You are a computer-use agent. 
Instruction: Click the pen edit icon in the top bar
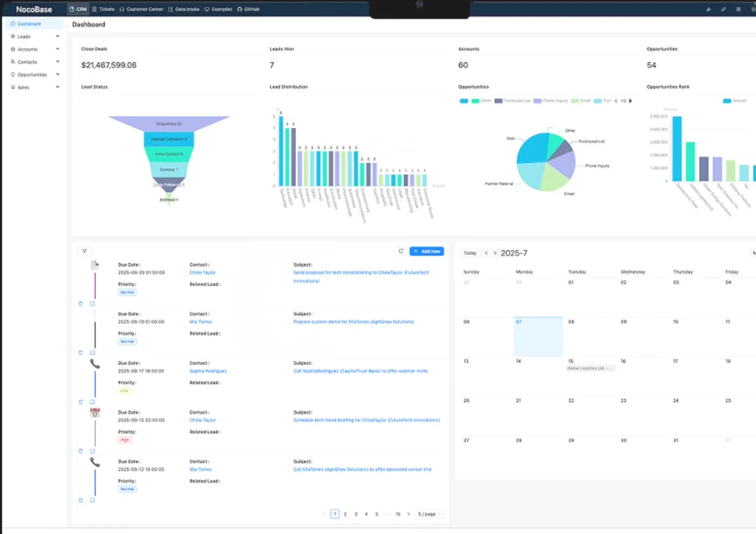click(x=723, y=9)
